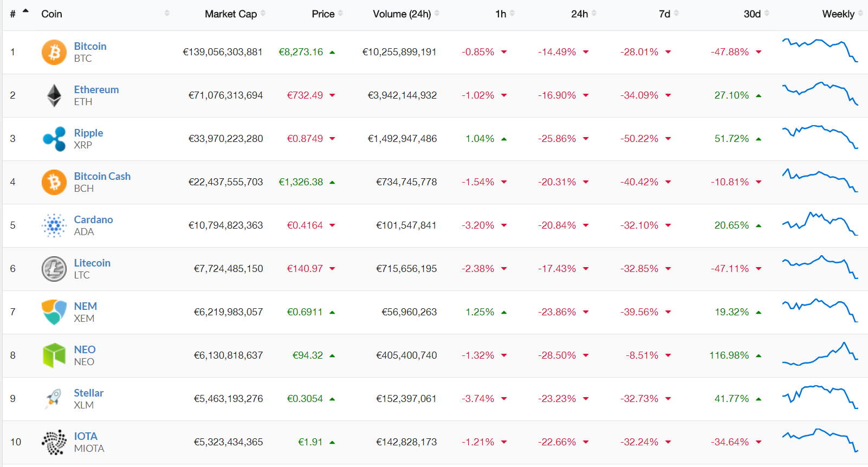Open the Stellar coin page link
Viewport: 868px width, 467px height.
coord(89,393)
